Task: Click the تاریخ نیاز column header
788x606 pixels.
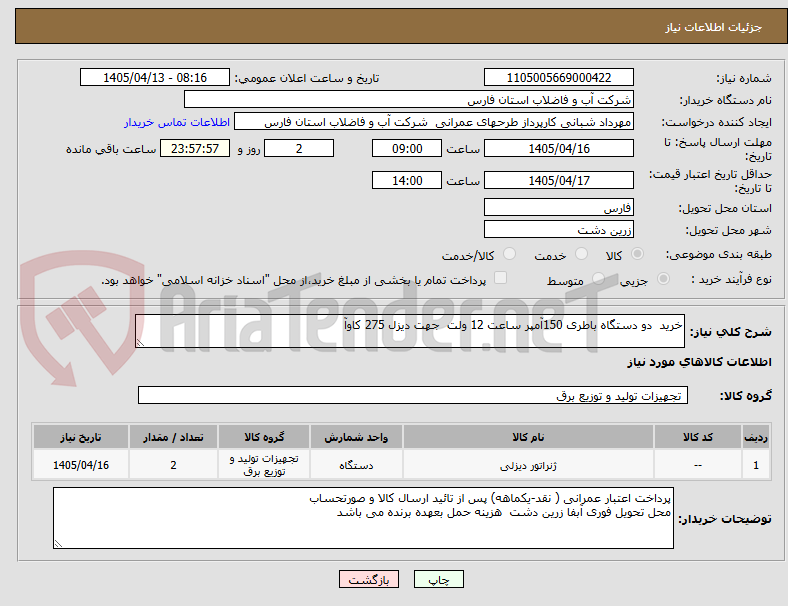Action: pyautogui.click(x=81, y=437)
